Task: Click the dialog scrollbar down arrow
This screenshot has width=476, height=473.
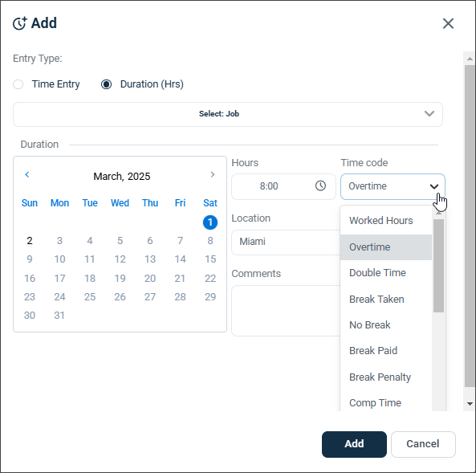Action: point(470,404)
